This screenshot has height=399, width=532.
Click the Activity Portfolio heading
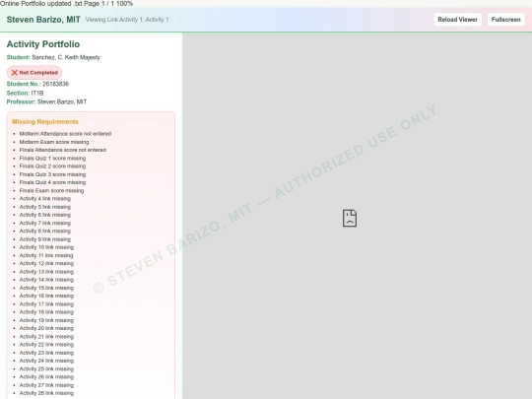pos(43,44)
